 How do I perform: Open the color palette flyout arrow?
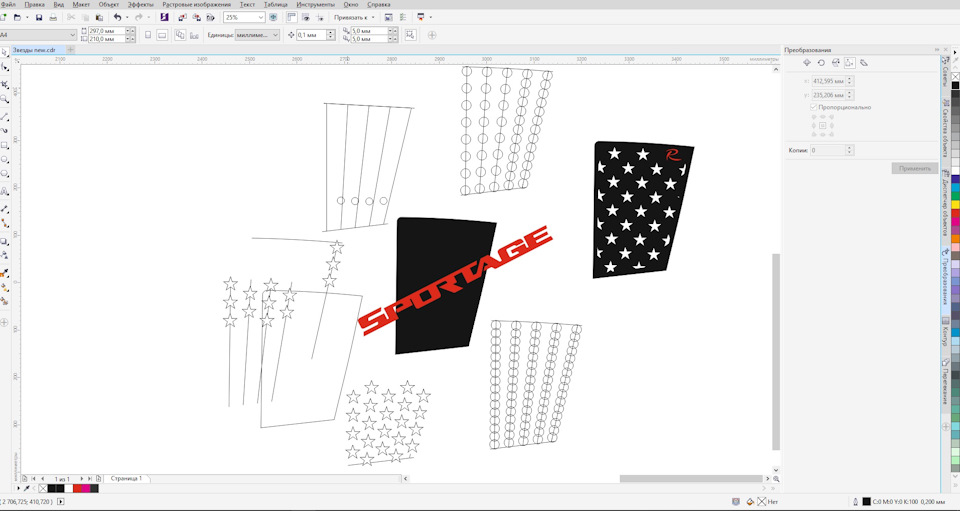pos(956,53)
